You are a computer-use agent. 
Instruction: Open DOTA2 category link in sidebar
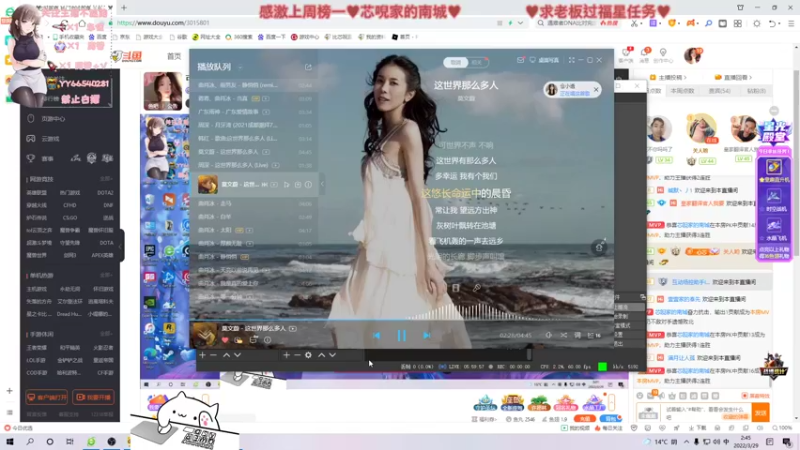point(105,193)
